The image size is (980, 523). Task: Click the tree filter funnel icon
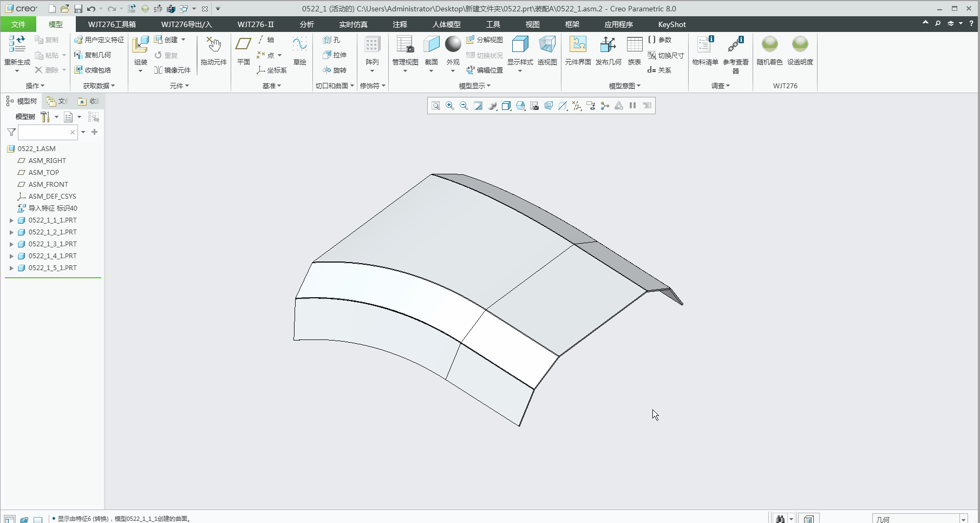pyautogui.click(x=11, y=132)
